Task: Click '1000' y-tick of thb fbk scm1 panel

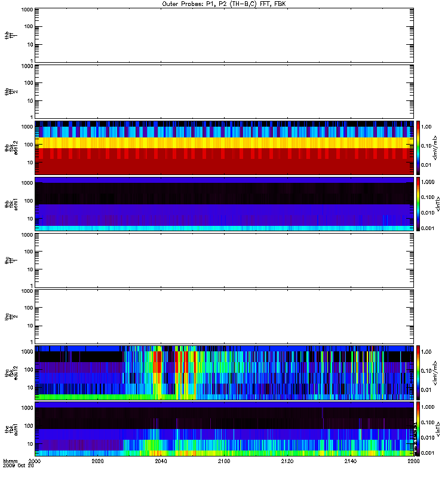Action: tap(27, 183)
